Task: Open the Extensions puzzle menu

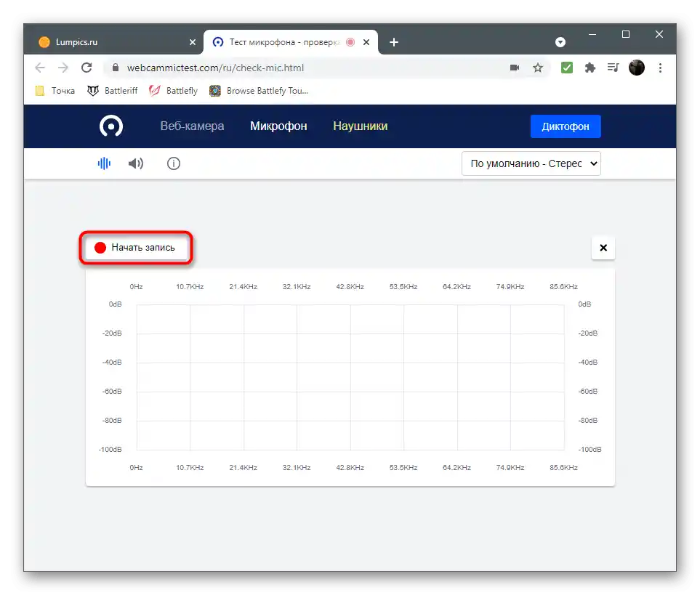Action: (x=590, y=68)
